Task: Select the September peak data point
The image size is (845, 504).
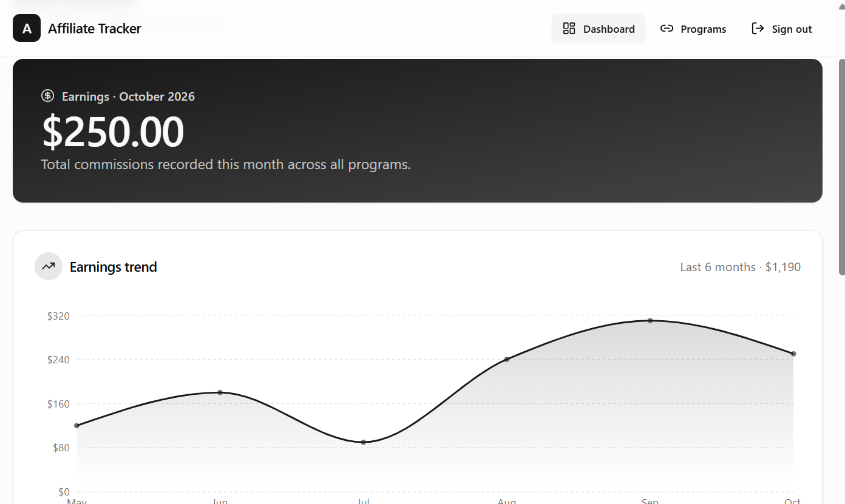Action: (650, 320)
